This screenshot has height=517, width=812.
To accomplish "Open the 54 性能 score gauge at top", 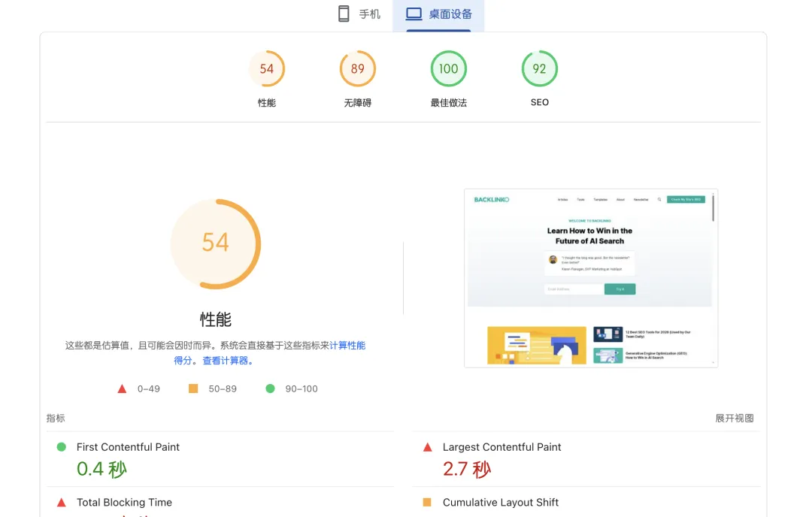I will 267,68.
